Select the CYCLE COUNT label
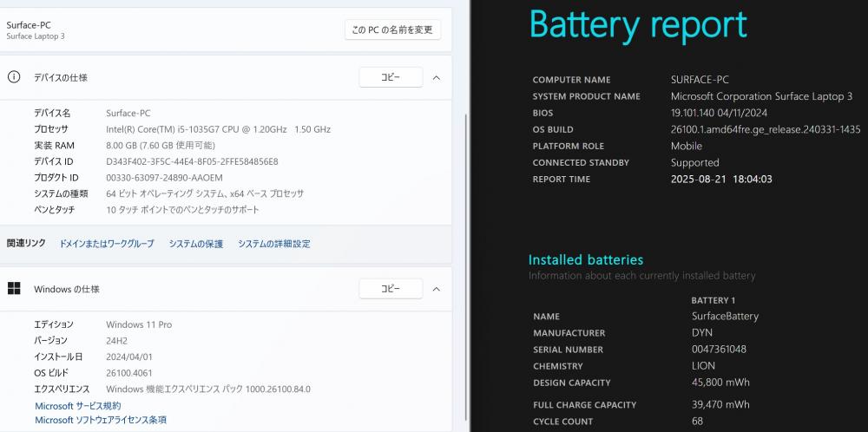The image size is (868, 432). [563, 422]
